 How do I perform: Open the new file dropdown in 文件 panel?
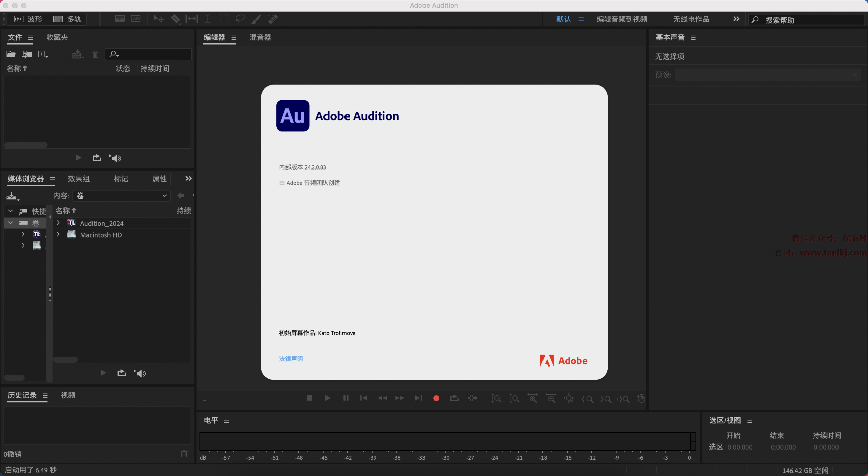(x=43, y=54)
